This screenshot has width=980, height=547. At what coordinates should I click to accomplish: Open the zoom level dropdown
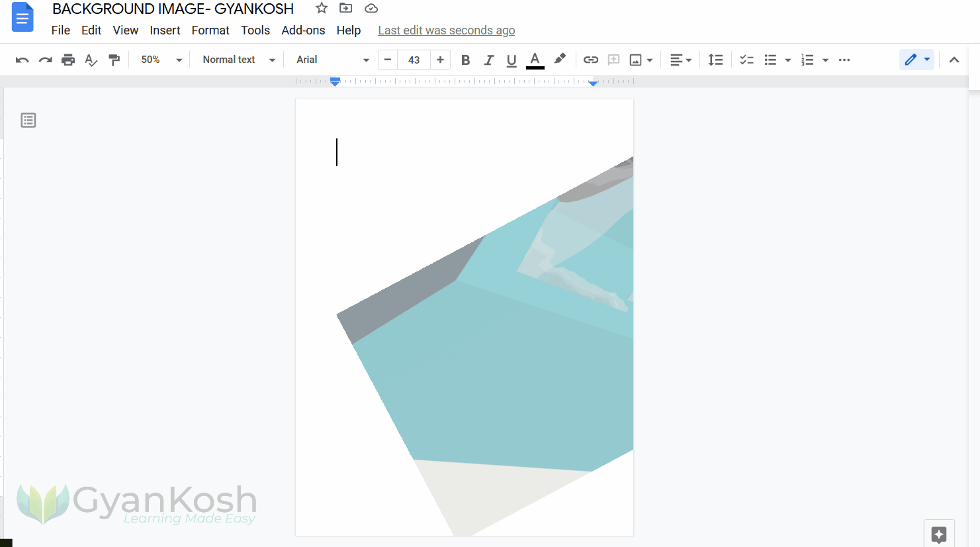tap(159, 59)
